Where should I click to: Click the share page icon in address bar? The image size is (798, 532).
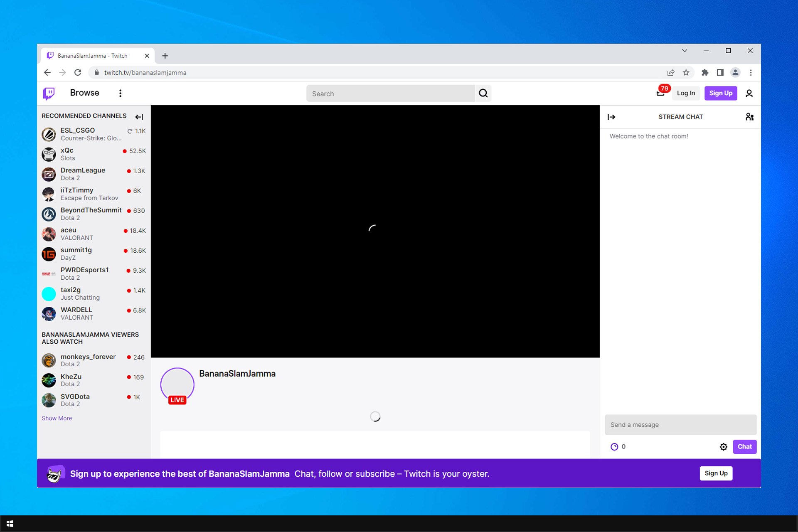[x=671, y=73]
